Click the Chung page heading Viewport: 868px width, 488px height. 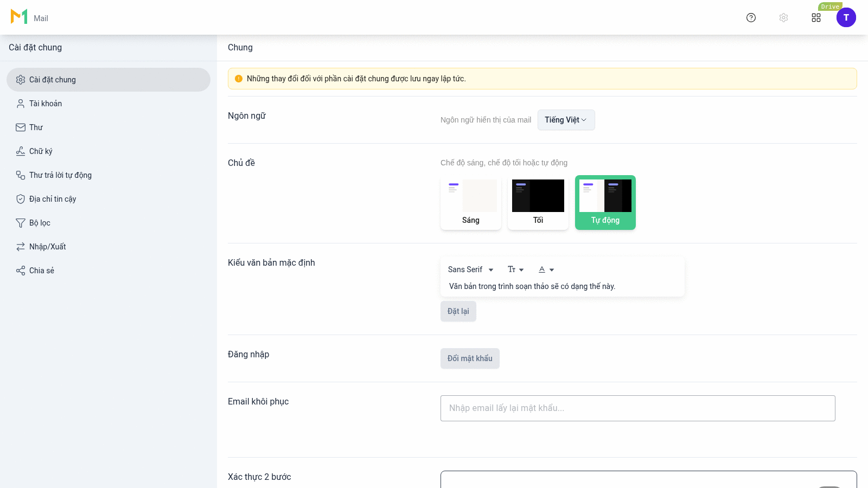pos(240,48)
